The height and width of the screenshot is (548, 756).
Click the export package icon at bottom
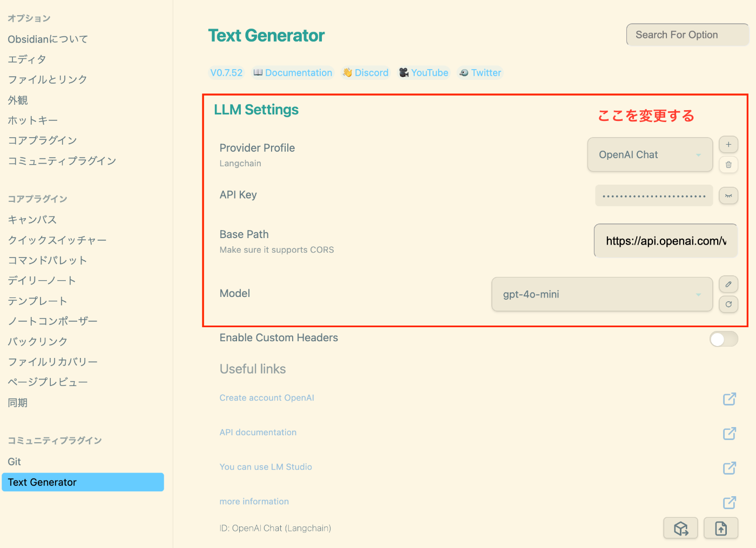tap(680, 528)
